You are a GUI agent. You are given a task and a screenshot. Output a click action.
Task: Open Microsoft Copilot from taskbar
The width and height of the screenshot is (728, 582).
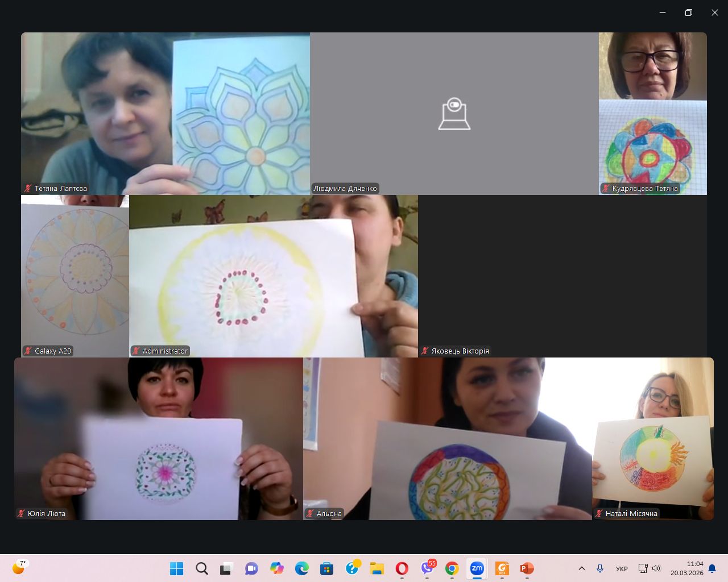(277, 568)
